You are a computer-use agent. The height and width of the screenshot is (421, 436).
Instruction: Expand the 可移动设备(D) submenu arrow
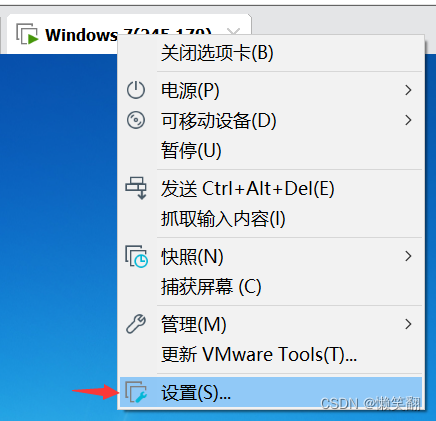[408, 120]
